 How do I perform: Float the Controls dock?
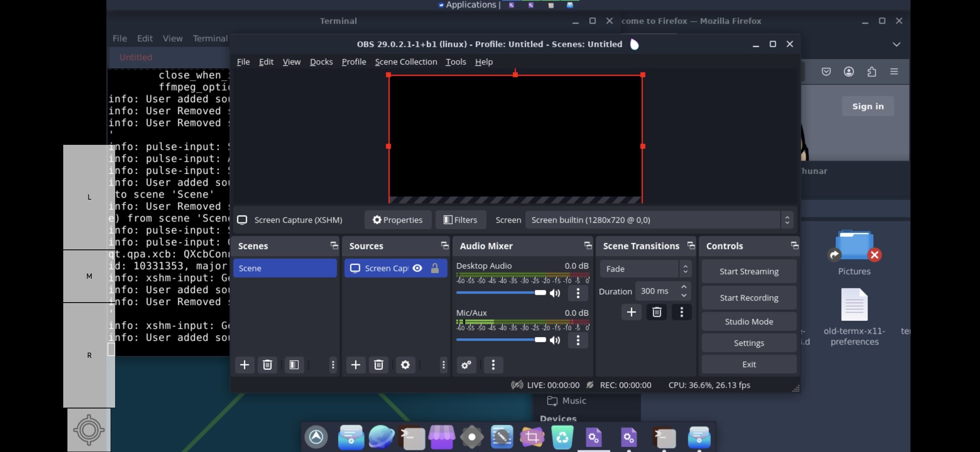click(794, 246)
